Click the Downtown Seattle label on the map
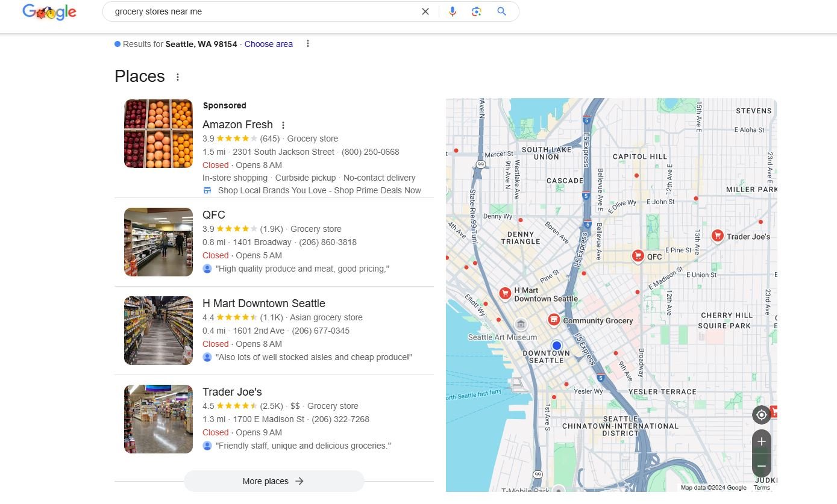This screenshot has width=837, height=504. 546,356
